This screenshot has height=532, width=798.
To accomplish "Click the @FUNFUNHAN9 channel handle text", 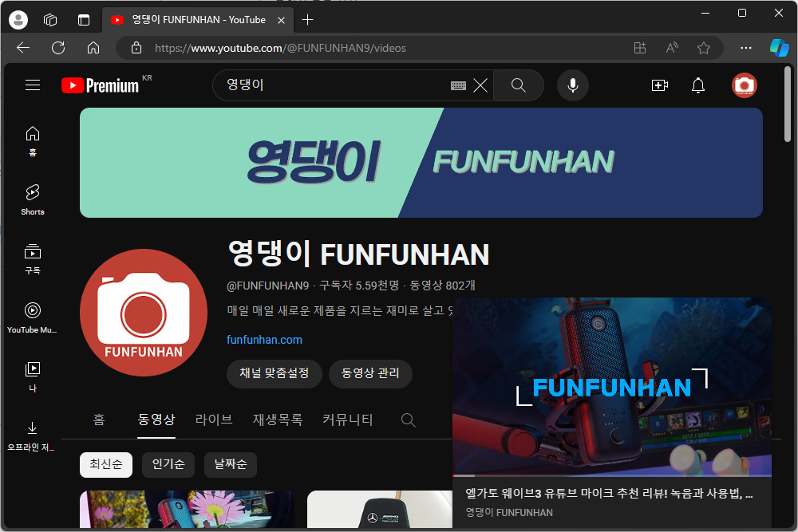I will pyautogui.click(x=267, y=286).
